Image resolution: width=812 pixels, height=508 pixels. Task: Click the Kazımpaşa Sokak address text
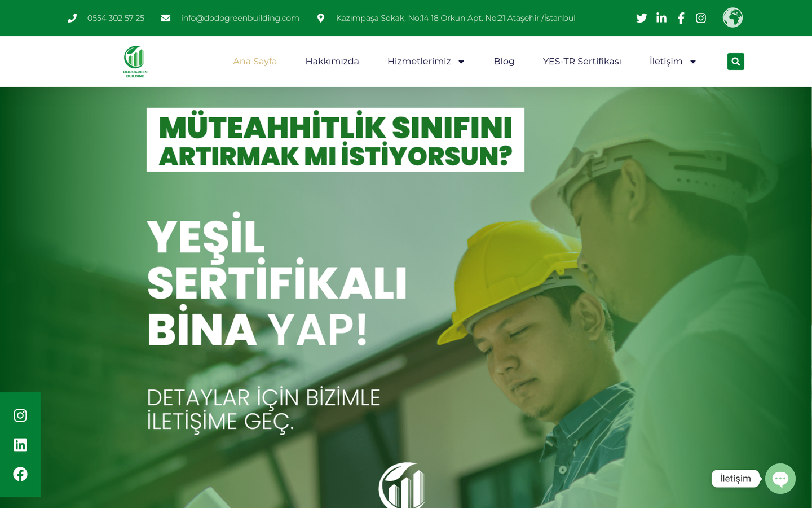pyautogui.click(x=456, y=18)
